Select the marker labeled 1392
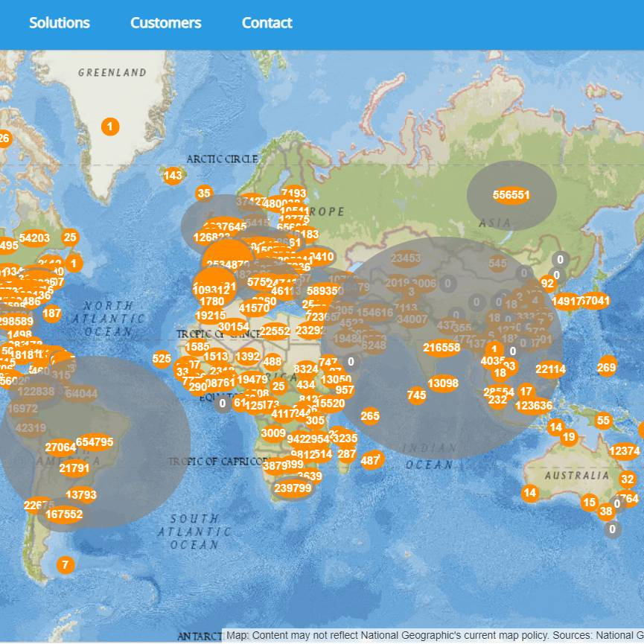 [248, 357]
